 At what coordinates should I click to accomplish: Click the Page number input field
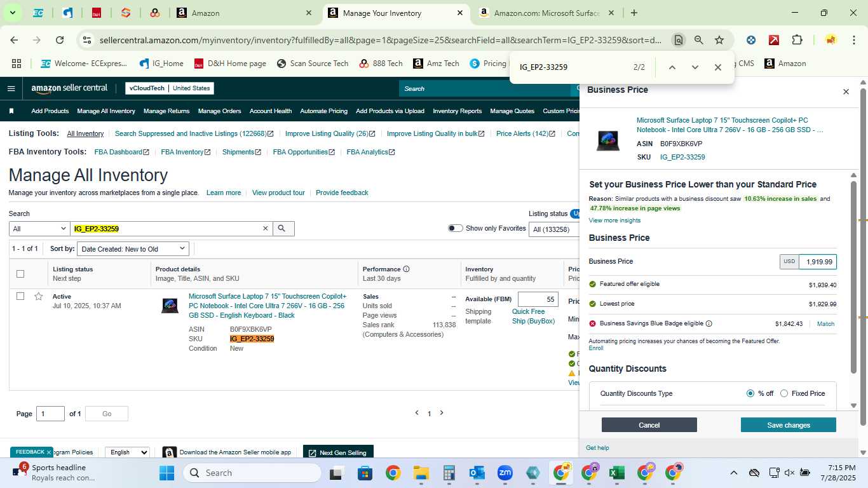[x=50, y=414]
